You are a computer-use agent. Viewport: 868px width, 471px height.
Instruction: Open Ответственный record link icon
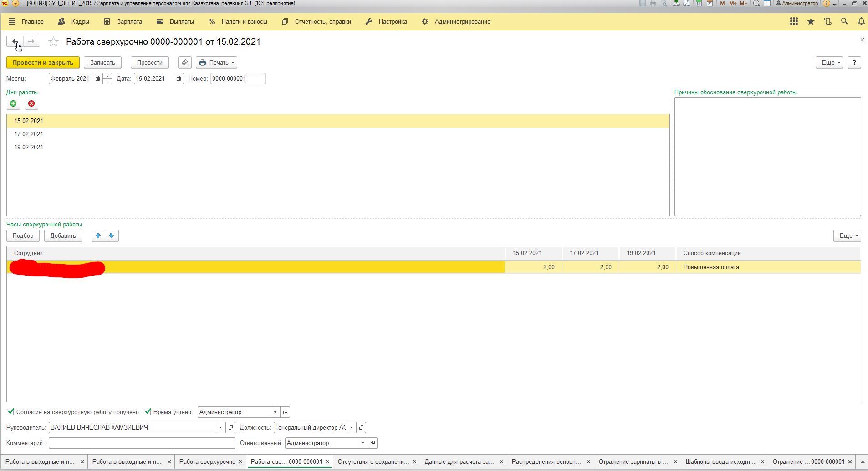click(x=373, y=443)
